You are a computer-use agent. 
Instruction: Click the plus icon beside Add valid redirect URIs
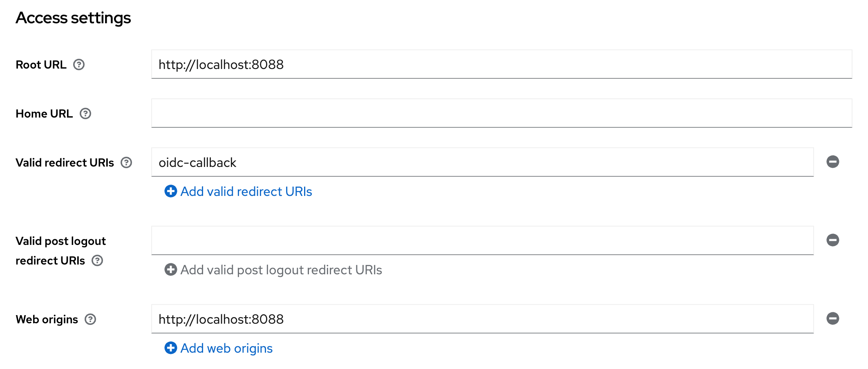[x=170, y=191]
